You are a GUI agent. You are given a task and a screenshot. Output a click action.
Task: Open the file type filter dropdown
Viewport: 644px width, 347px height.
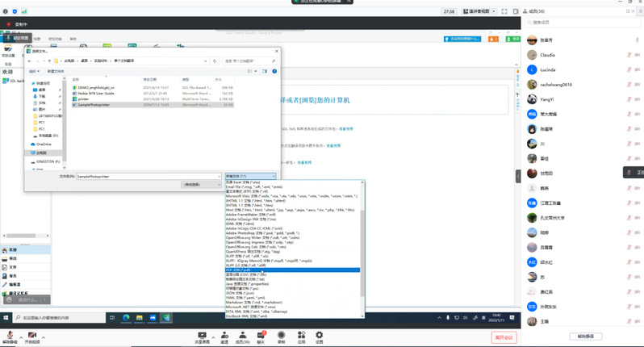coord(250,175)
